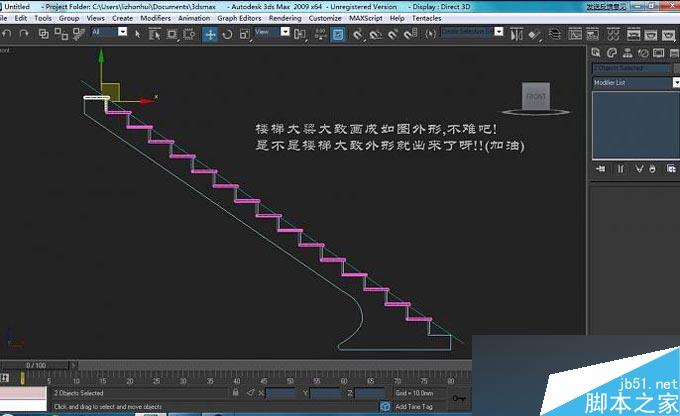This screenshot has height=416, width=680.
Task: Open Edit Named Selection Sets
Action: (431, 34)
